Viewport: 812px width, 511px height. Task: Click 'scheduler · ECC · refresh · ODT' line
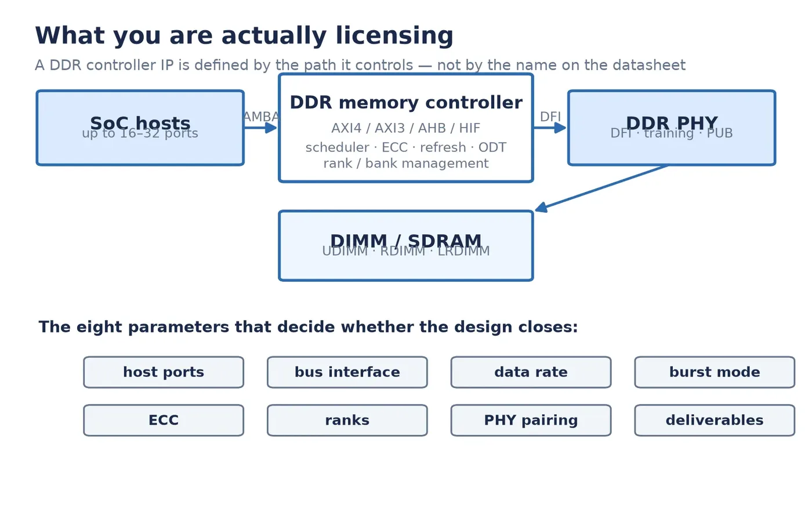(x=406, y=147)
